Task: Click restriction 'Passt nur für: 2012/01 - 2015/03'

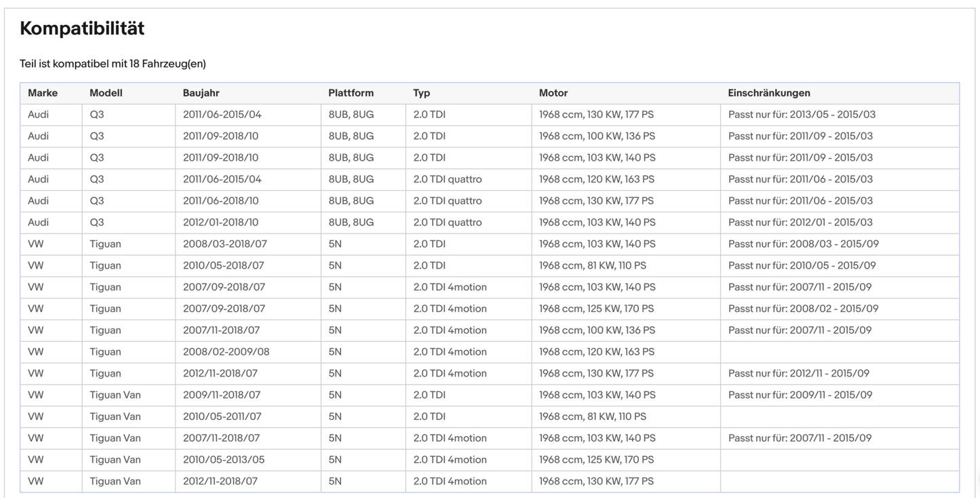Action: (800, 223)
